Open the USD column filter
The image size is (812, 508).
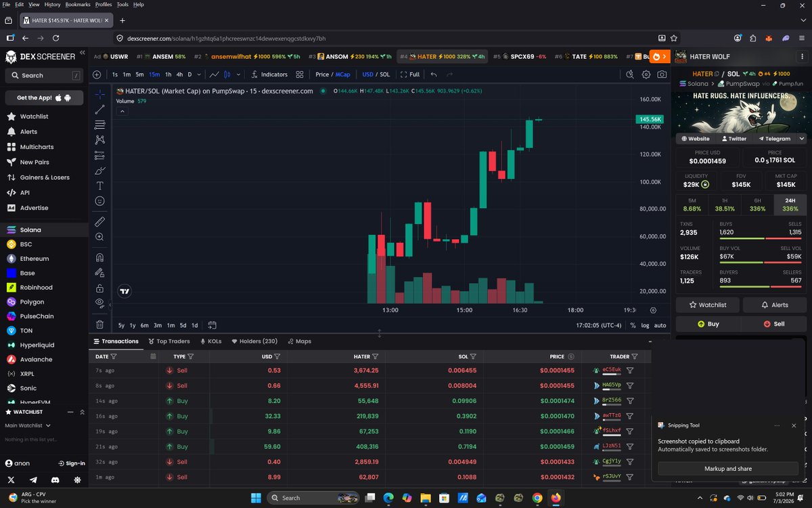tap(277, 356)
